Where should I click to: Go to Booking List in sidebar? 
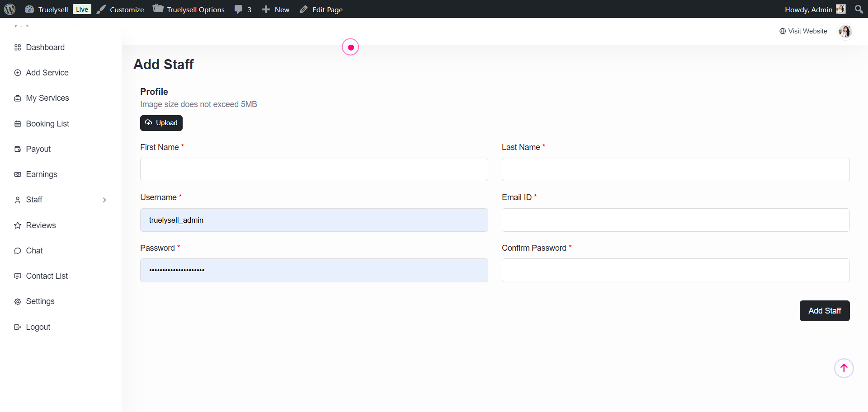coord(47,124)
